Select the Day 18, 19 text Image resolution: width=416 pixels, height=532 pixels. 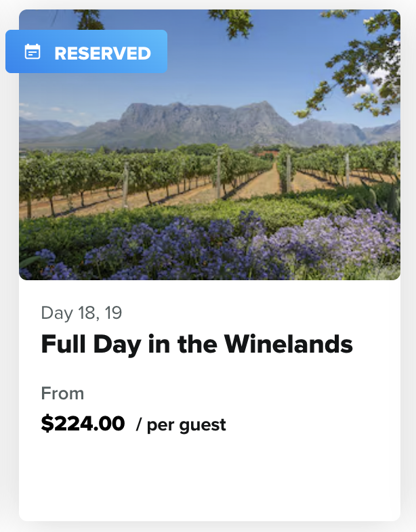[x=81, y=313]
